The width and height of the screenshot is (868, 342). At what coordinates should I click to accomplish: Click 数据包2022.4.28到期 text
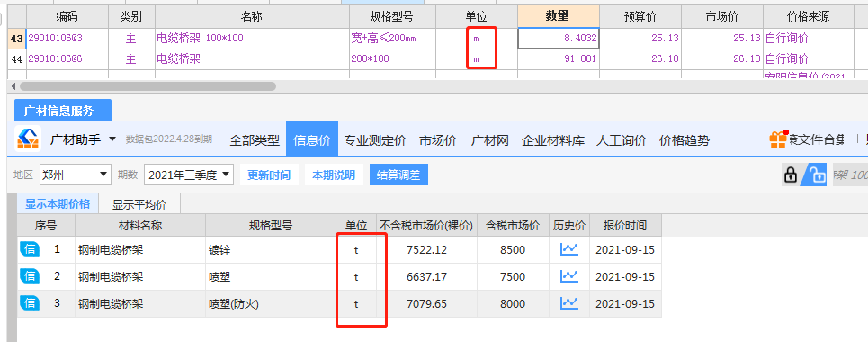pos(169,139)
